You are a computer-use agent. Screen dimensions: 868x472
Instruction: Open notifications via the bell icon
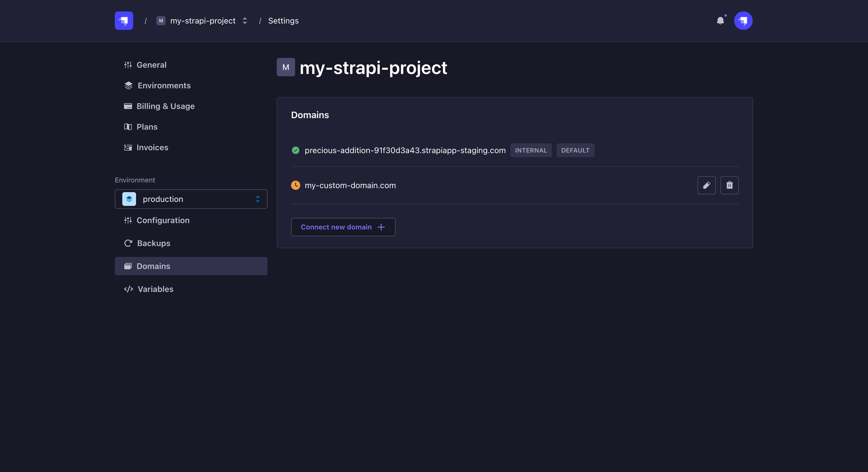[x=721, y=21]
